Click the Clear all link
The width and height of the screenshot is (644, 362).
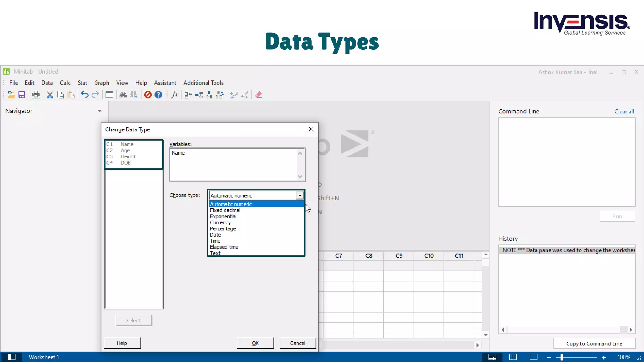[624, 112]
